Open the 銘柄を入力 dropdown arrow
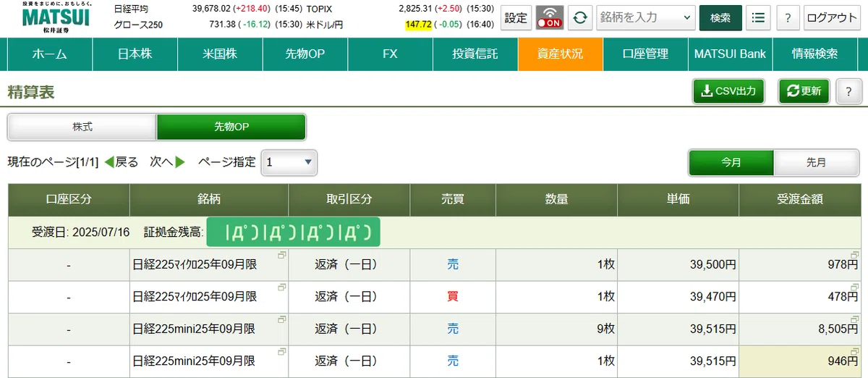This screenshot has width=868, height=378. click(686, 18)
